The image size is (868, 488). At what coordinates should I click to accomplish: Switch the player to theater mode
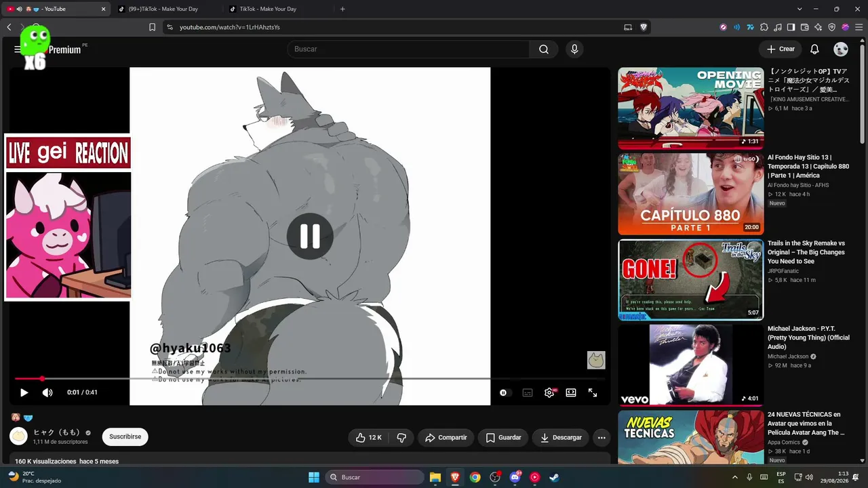coord(571,392)
